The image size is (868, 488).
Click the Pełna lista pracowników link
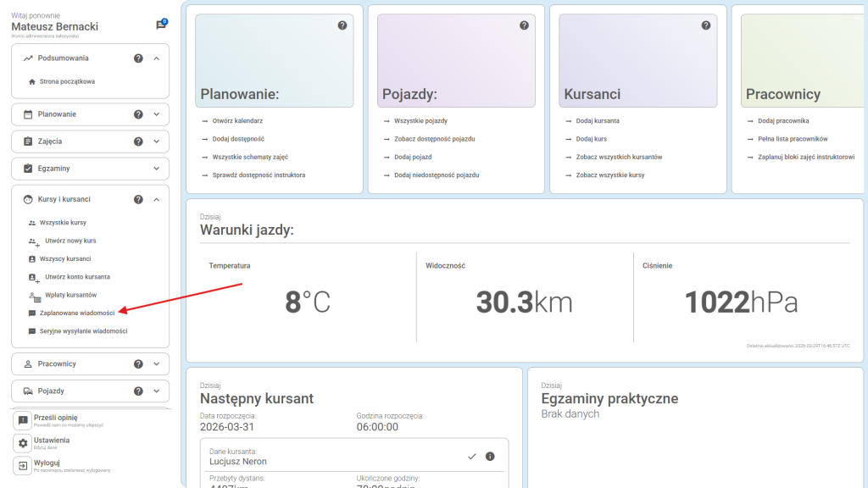(792, 139)
